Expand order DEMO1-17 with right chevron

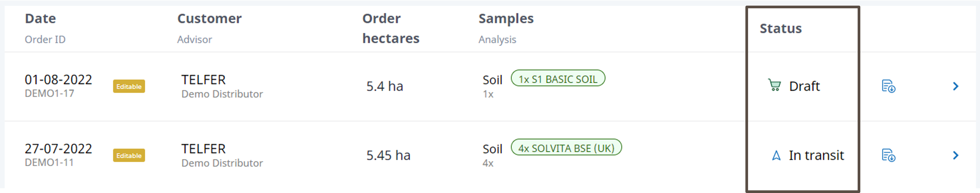coord(956,86)
